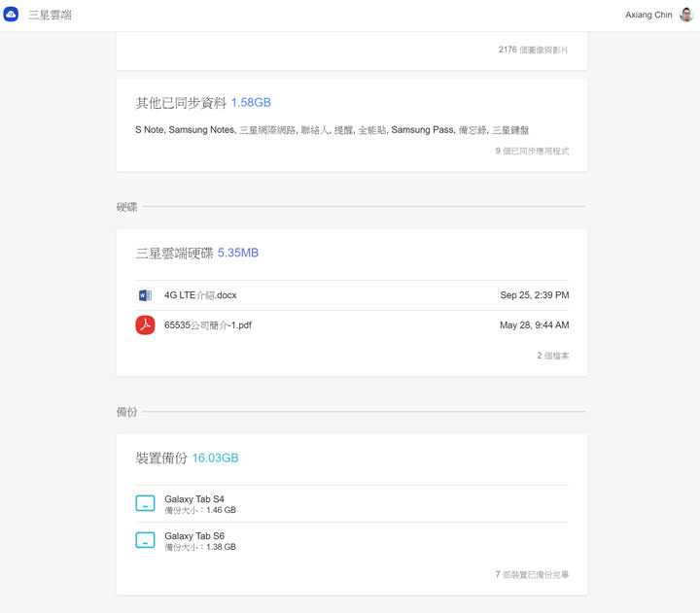
Task: Click the 2176 個圖像與影片 count text
Action: (533, 50)
